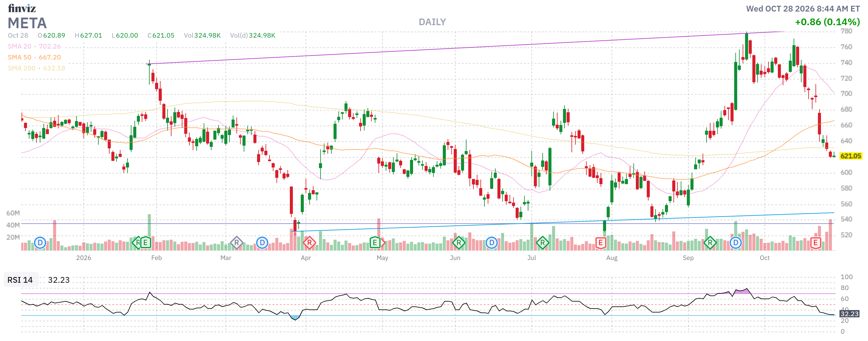Click the Aug label on the time axis
Image resolution: width=868 pixels, height=341 pixels.
[x=612, y=258]
